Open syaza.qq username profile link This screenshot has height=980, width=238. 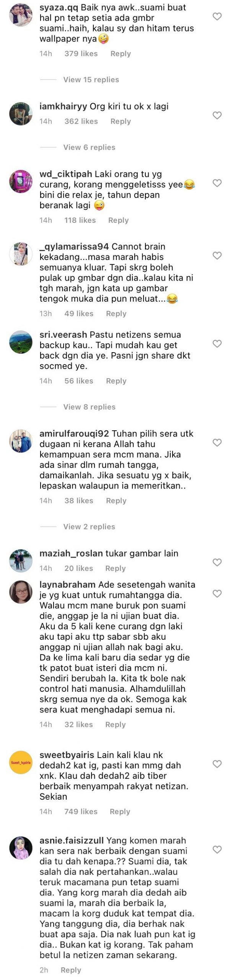tap(59, 8)
